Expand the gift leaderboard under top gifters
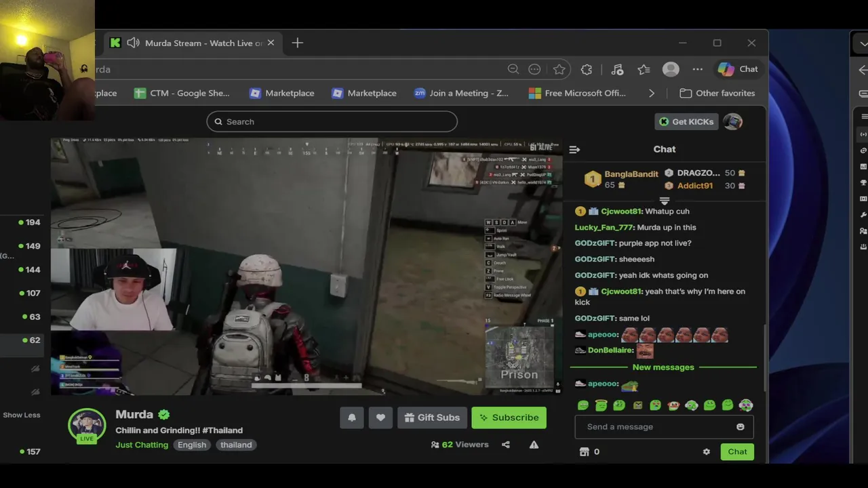The width and height of the screenshot is (868, 488). click(x=665, y=201)
